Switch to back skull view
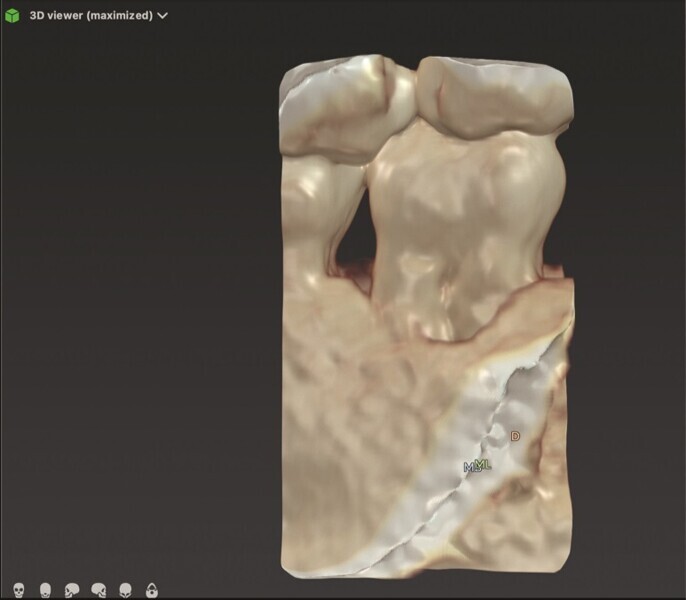Image resolution: width=686 pixels, height=600 pixels. tap(46, 590)
